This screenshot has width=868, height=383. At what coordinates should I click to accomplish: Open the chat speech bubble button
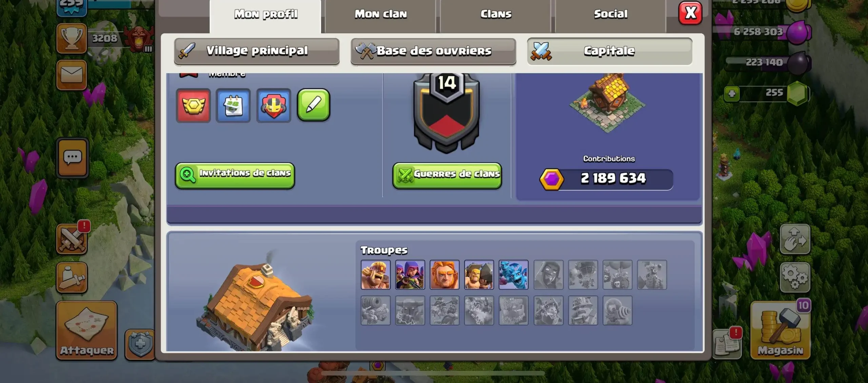point(72,158)
